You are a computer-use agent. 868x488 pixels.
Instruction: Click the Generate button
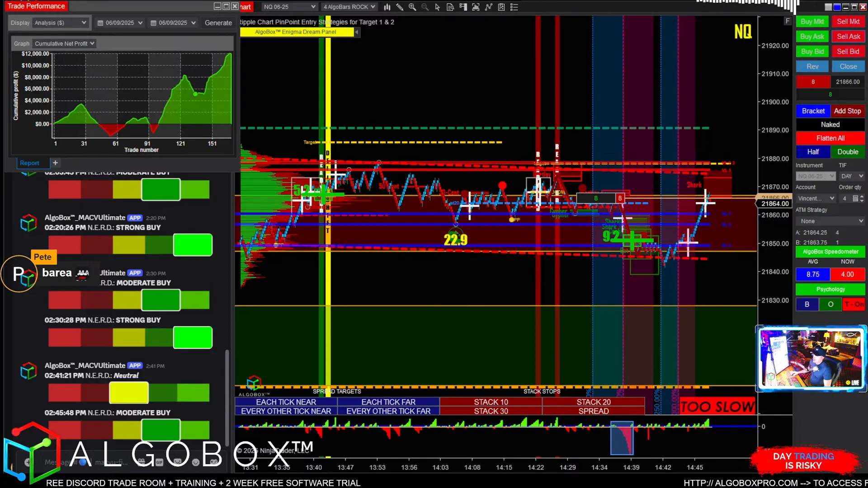pyautogui.click(x=218, y=23)
